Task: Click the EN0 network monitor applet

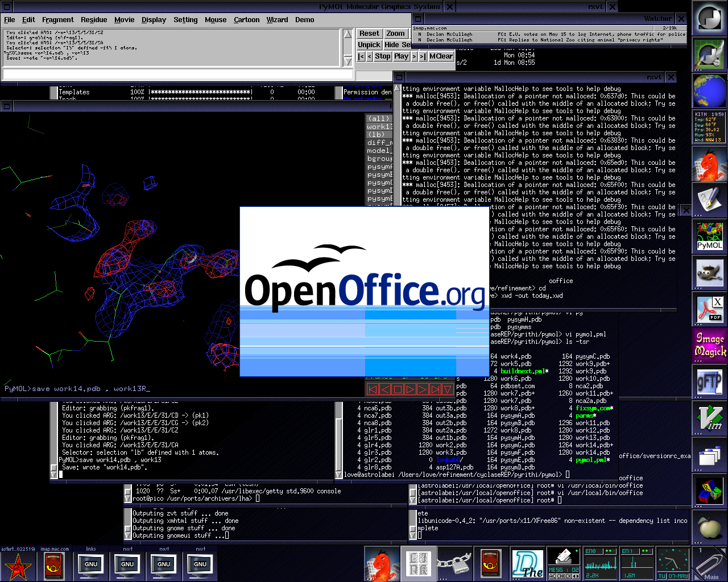Action: (601, 564)
